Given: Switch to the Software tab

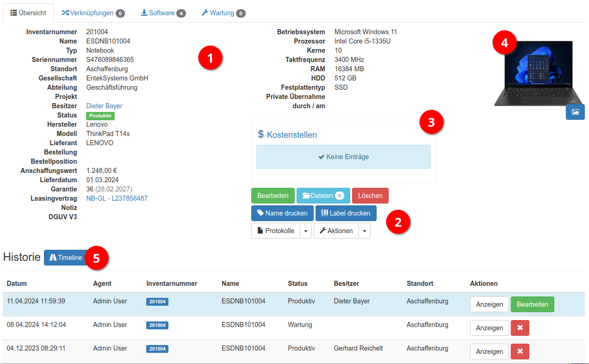Looking at the screenshot, I should 163,13.
